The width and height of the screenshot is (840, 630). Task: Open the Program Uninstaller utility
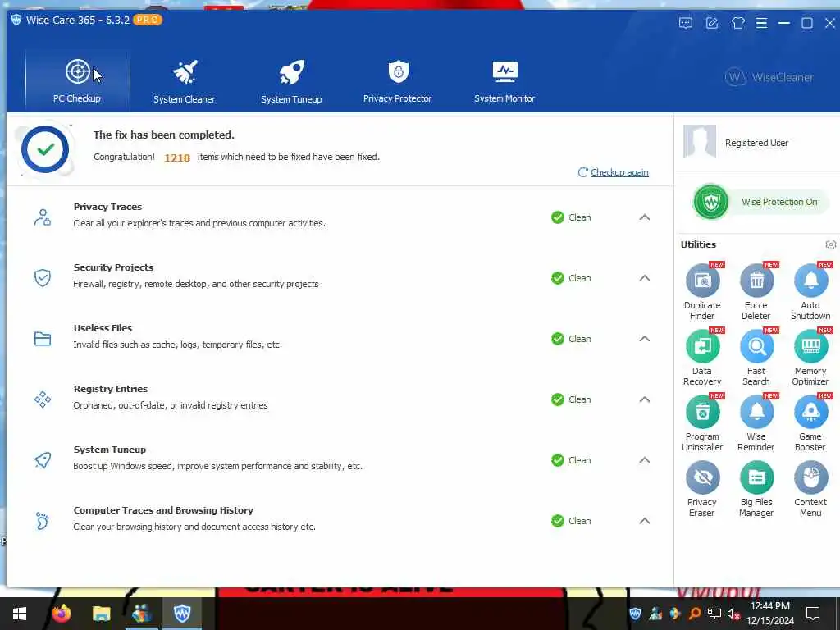(702, 423)
